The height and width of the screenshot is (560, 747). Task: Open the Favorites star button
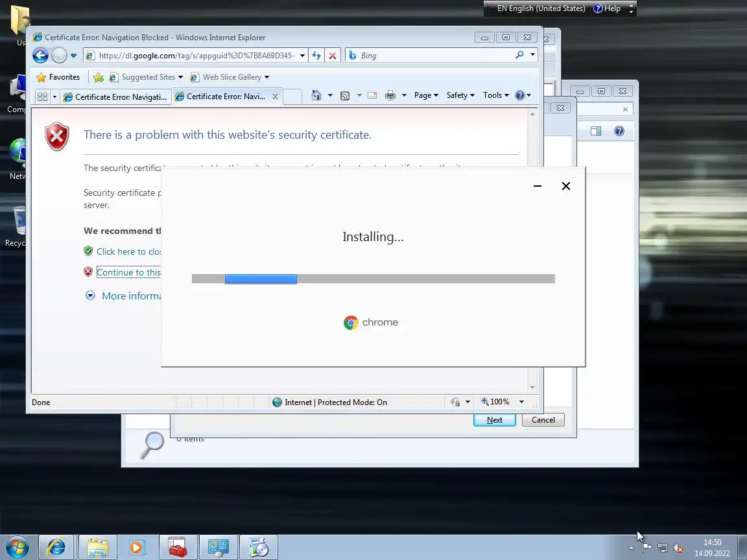click(58, 77)
